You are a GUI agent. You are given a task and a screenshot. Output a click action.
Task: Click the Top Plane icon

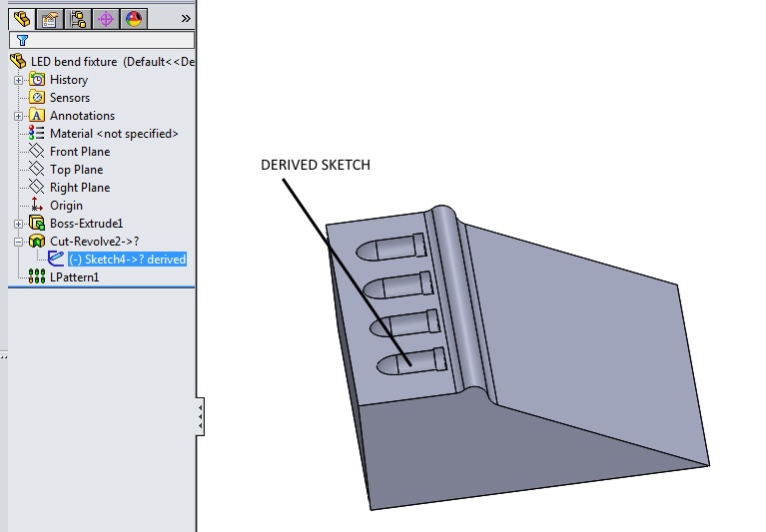coord(37,170)
